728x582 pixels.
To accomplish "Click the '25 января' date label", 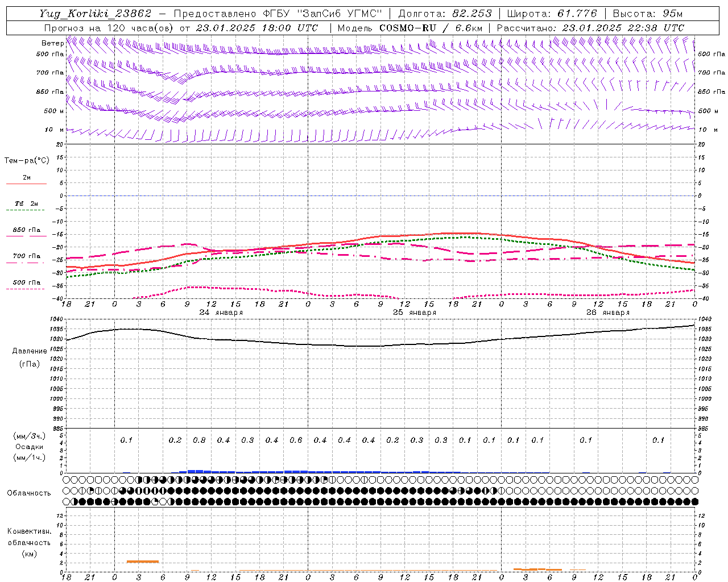I will point(415,313).
